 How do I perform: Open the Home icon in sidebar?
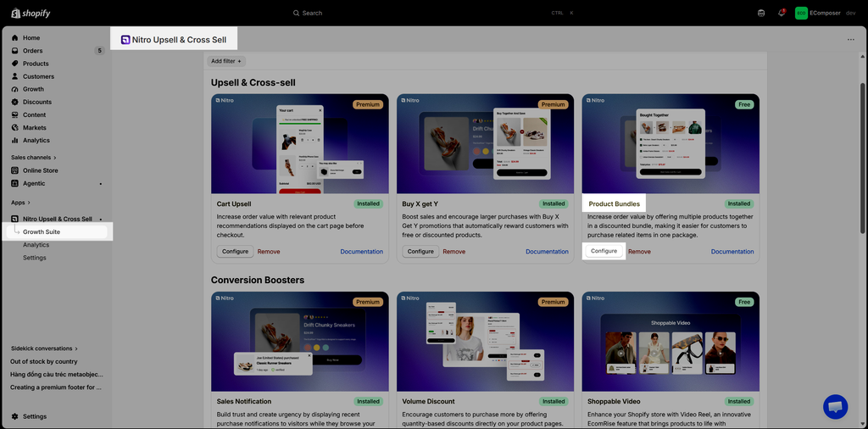[x=15, y=37]
